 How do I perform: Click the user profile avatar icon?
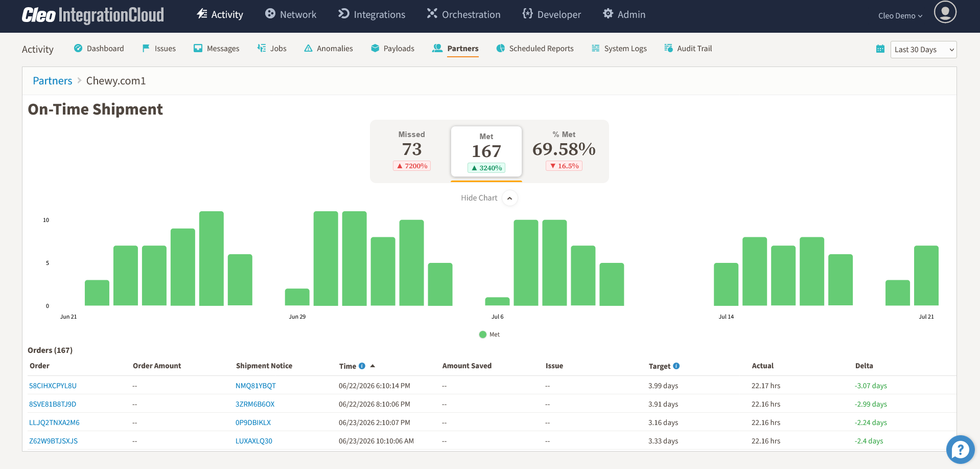click(x=945, y=12)
